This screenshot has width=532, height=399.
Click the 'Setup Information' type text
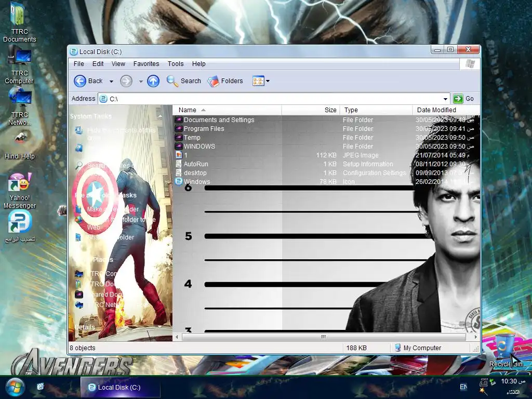(x=368, y=164)
